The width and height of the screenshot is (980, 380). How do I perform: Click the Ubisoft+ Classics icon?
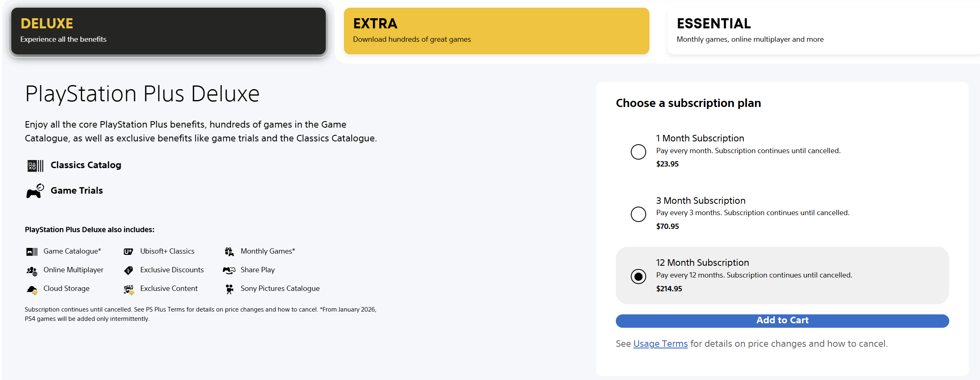click(128, 252)
